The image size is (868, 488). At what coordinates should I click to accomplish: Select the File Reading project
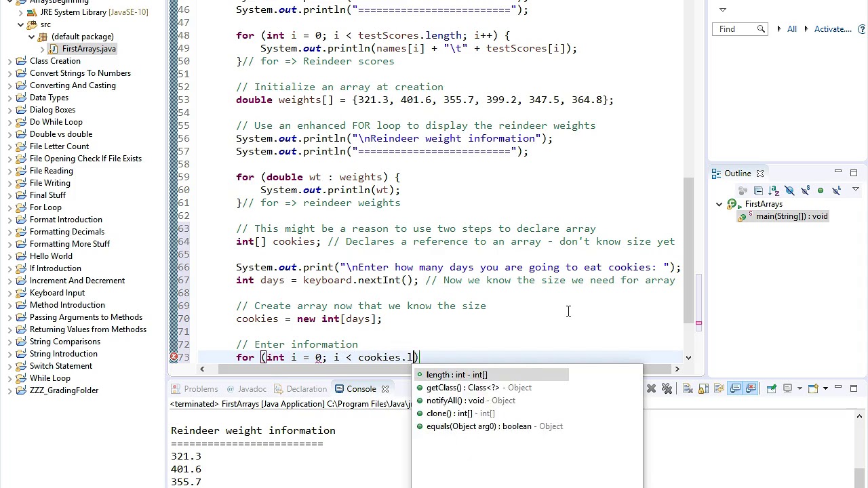click(x=51, y=171)
